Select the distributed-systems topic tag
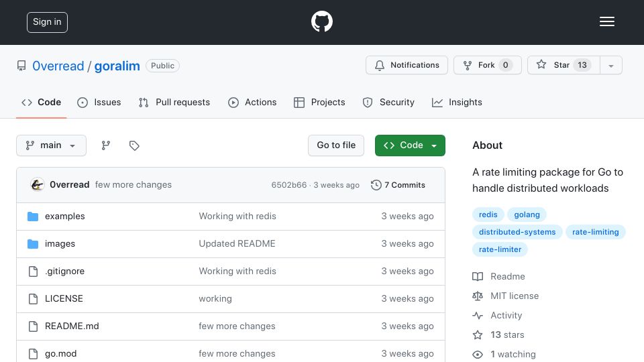 click(517, 232)
